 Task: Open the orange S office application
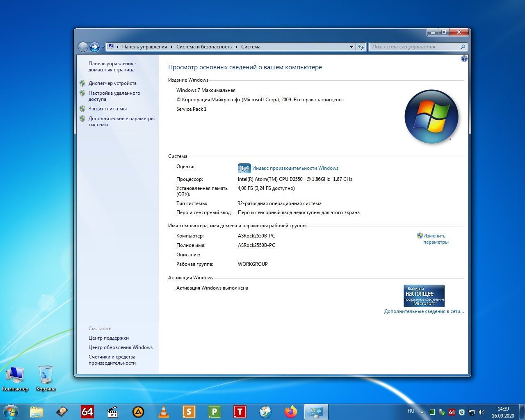click(x=189, y=412)
